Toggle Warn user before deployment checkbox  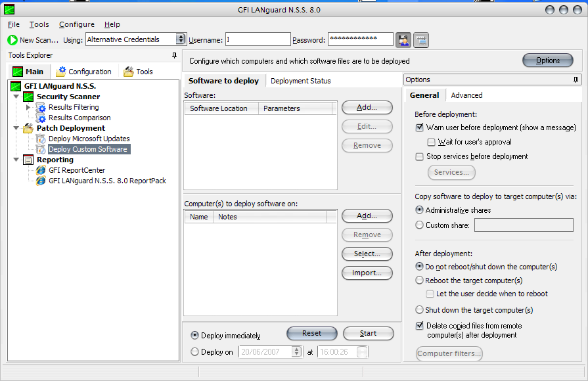pos(420,127)
